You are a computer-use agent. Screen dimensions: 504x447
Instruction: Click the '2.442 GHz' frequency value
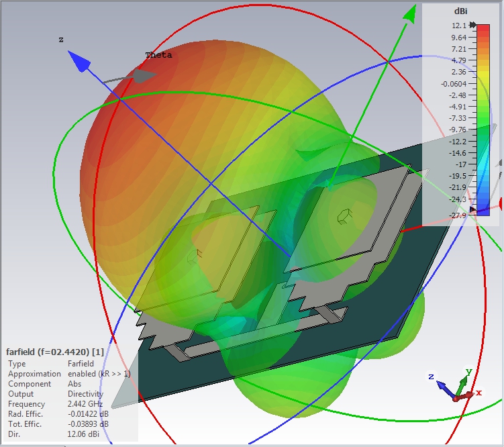[85, 404]
